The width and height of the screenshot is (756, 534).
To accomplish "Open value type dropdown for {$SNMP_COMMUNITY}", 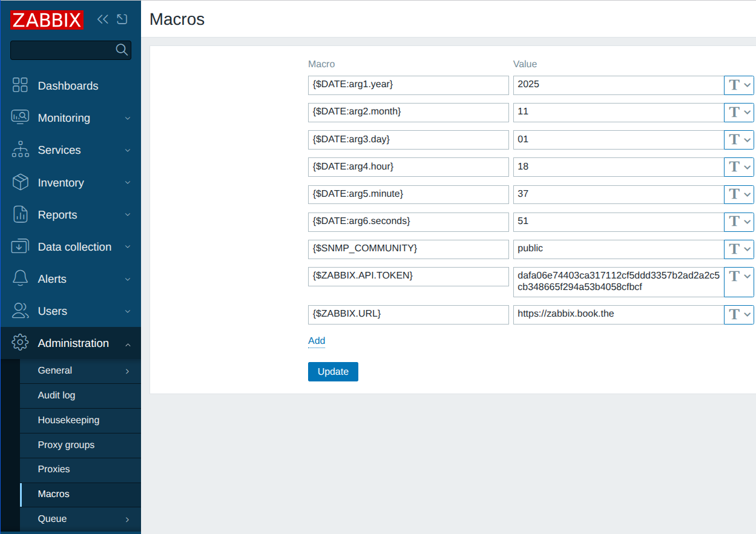I will pyautogui.click(x=739, y=249).
